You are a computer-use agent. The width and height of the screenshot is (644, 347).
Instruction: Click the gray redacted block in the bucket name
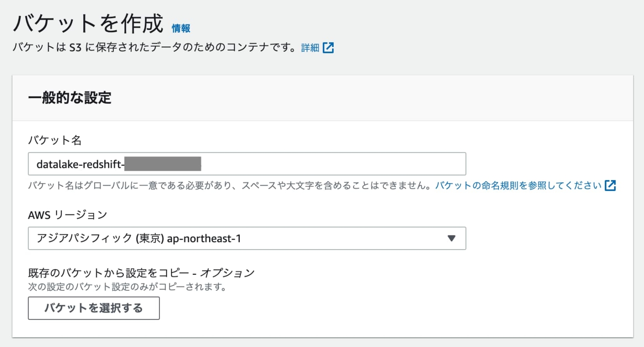coord(163,164)
